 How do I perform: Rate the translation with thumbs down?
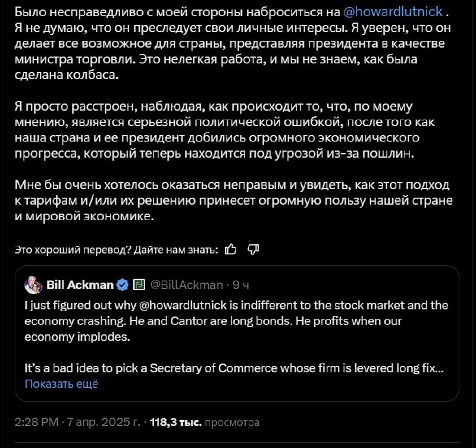tap(253, 249)
